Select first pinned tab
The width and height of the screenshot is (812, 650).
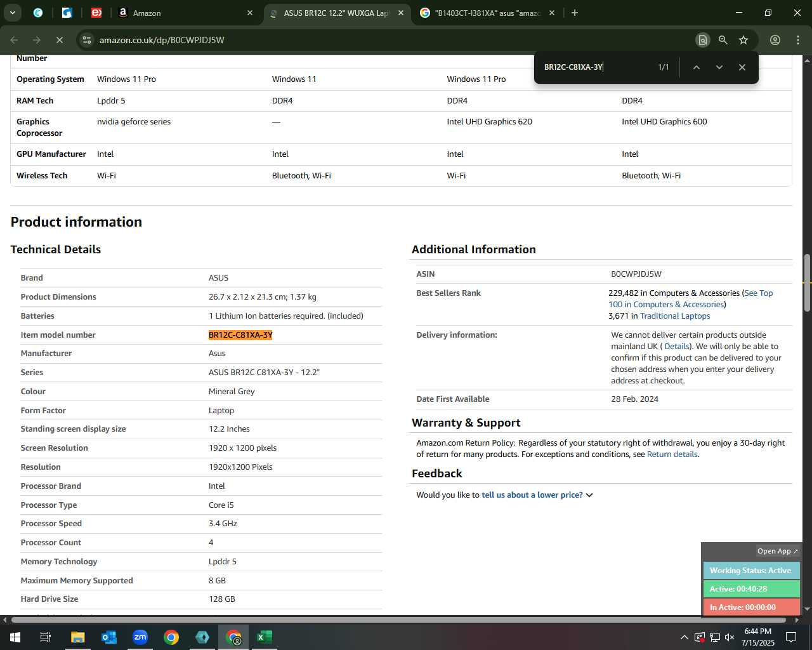pos(38,13)
